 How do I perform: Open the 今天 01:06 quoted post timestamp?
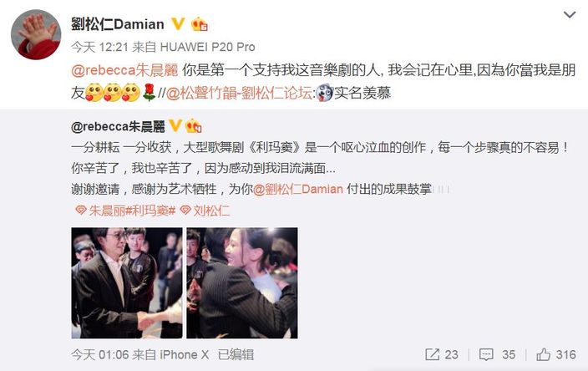tap(99, 354)
